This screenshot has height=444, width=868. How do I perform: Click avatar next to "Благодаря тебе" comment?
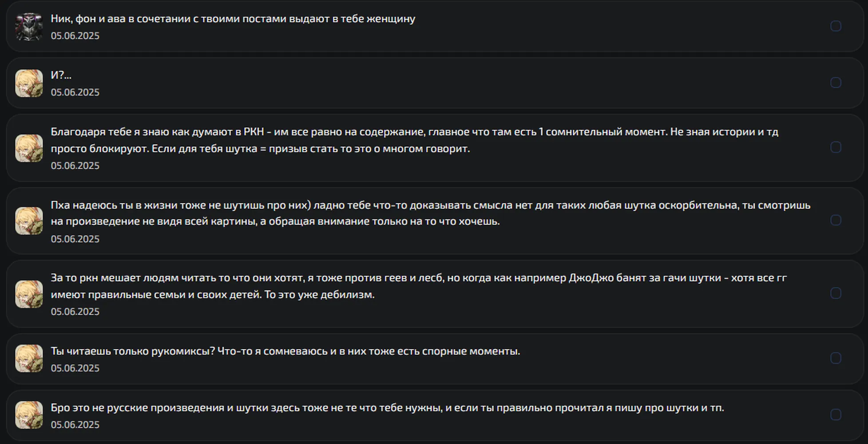pyautogui.click(x=29, y=148)
